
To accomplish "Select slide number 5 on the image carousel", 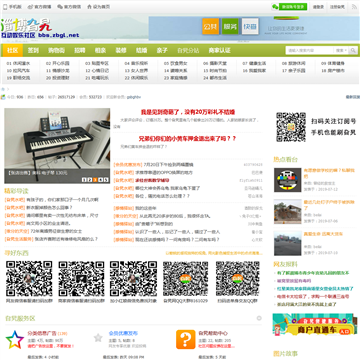I will 106,180.
